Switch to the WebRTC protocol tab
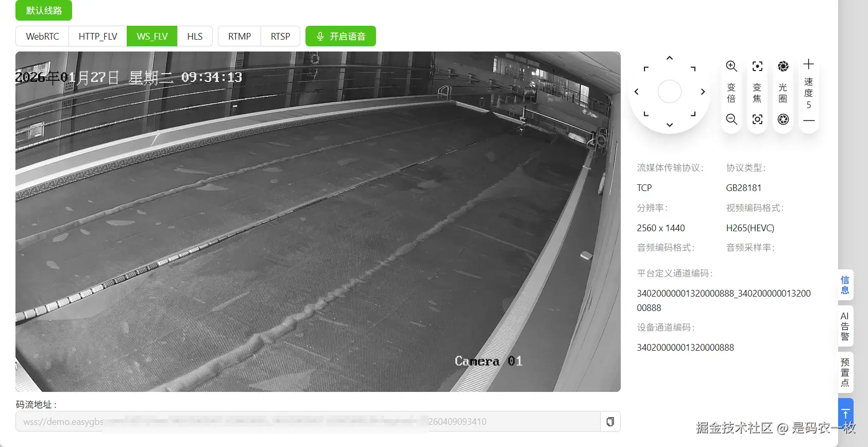Image resolution: width=868 pixels, height=447 pixels. (42, 37)
